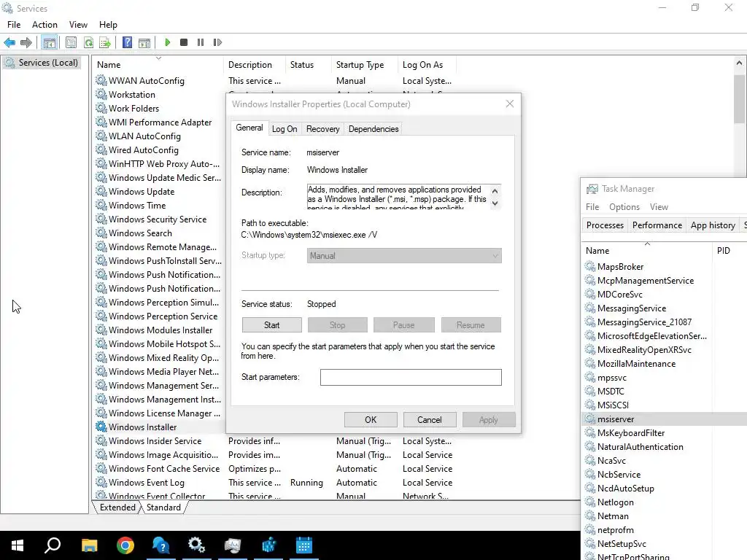Click the Restart Service toolbar icon
This screenshot has height=560, width=747.
click(x=217, y=42)
